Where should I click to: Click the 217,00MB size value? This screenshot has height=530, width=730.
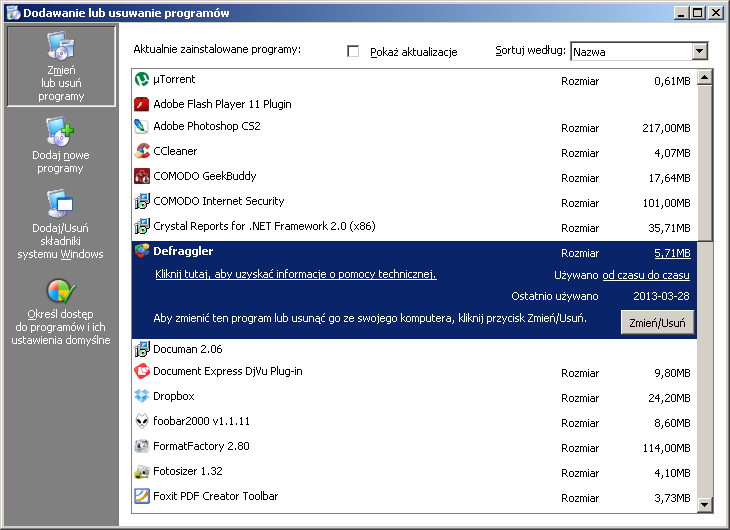[666, 128]
